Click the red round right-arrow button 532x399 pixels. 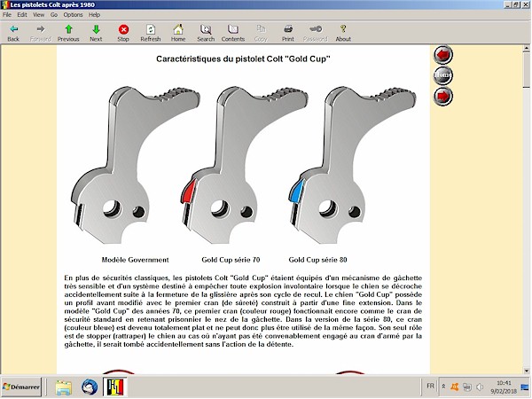coord(442,95)
